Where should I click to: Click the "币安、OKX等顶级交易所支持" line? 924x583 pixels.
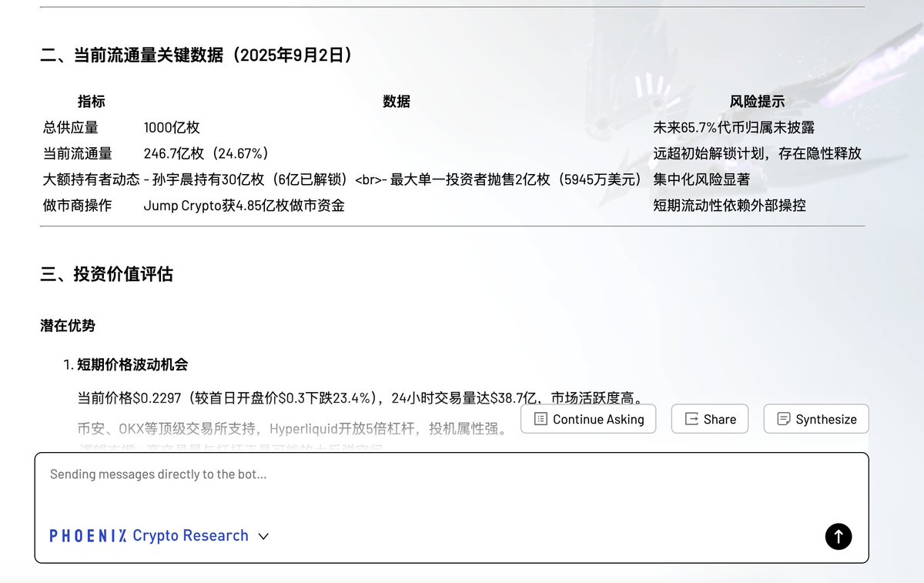click(x=293, y=427)
